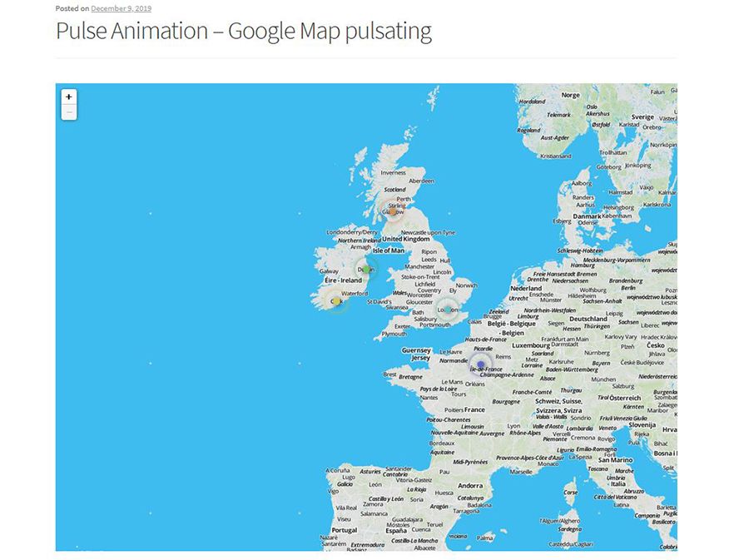This screenshot has width=749, height=560.
Task: Open the December 9, 2019 post date link
Action: 121,8
